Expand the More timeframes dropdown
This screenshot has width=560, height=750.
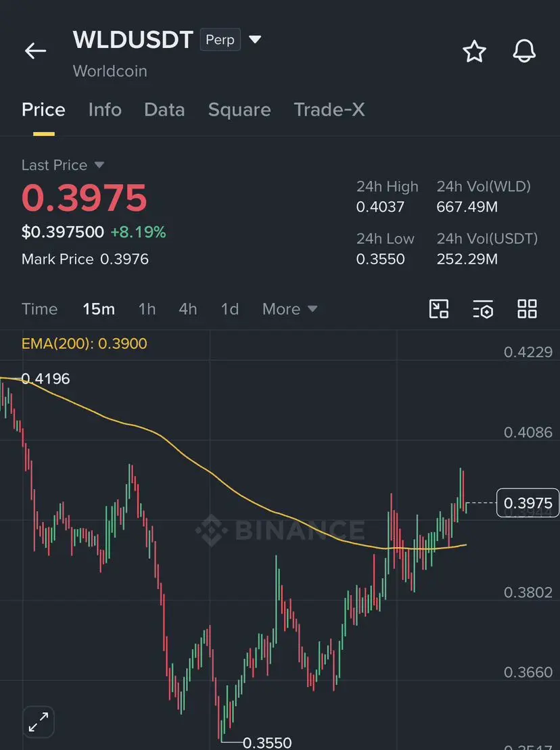(x=289, y=309)
